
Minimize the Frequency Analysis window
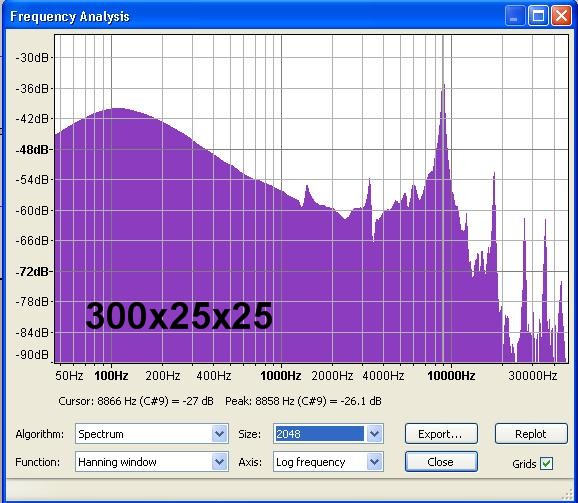coord(514,16)
